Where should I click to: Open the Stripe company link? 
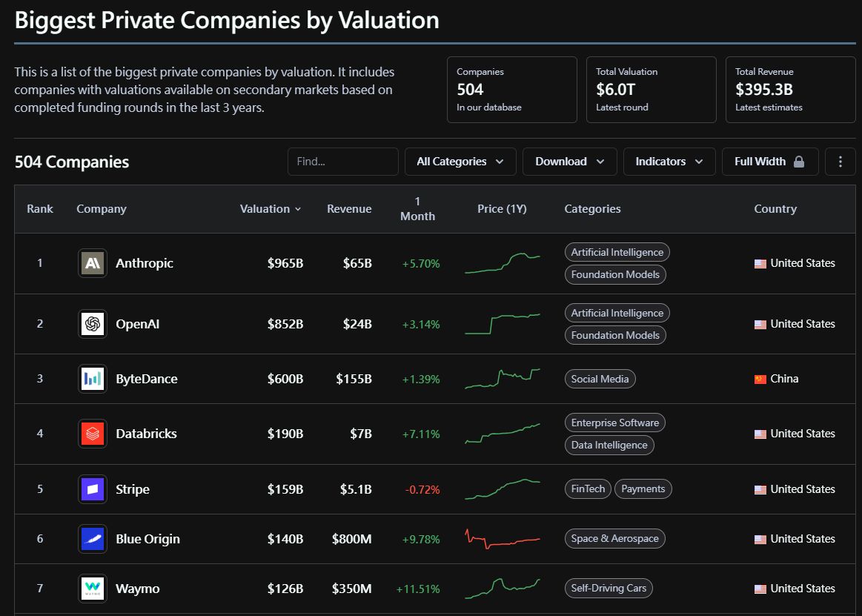(x=133, y=489)
